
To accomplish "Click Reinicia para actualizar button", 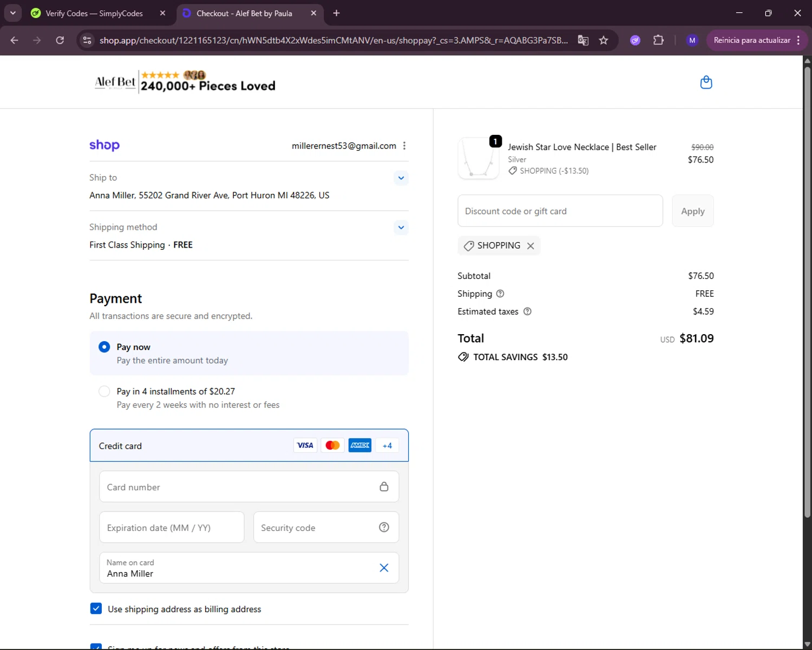I will (751, 40).
